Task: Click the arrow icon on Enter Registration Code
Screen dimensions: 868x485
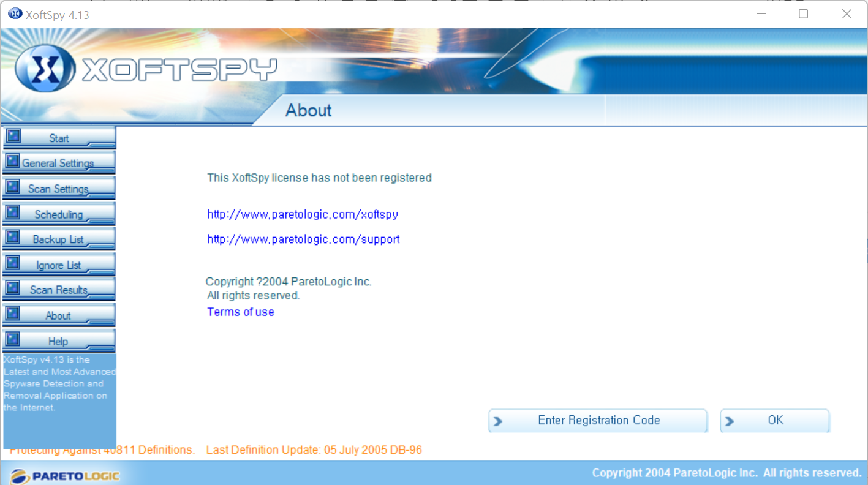Action: [x=498, y=421]
